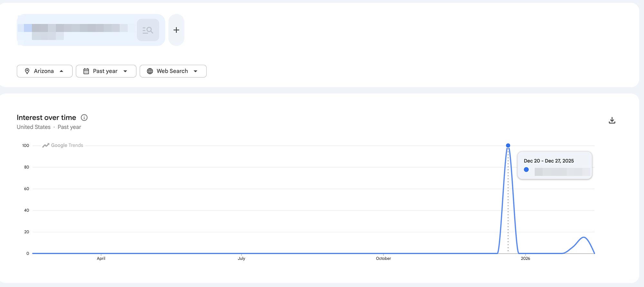Click the globe icon in Web Search filter
The image size is (644, 287).
(150, 71)
